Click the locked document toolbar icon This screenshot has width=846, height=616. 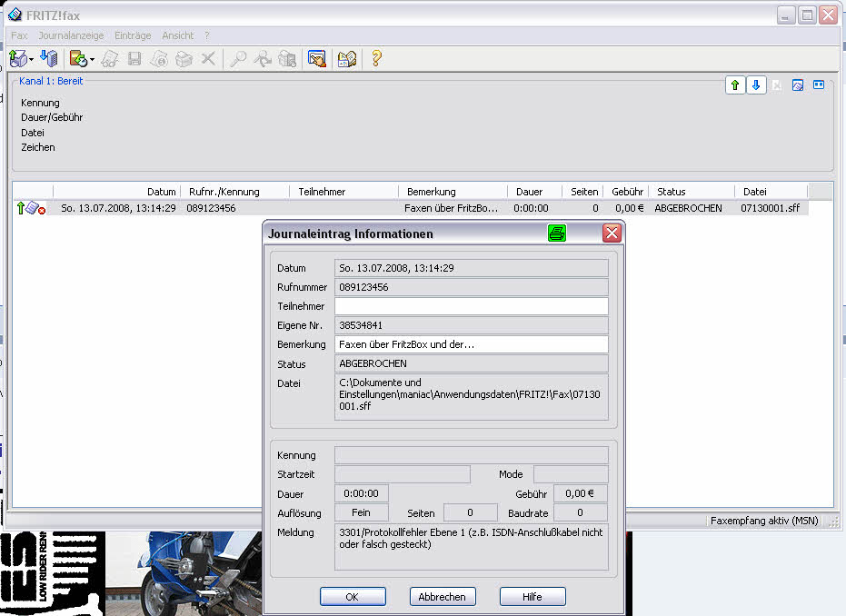click(x=159, y=58)
